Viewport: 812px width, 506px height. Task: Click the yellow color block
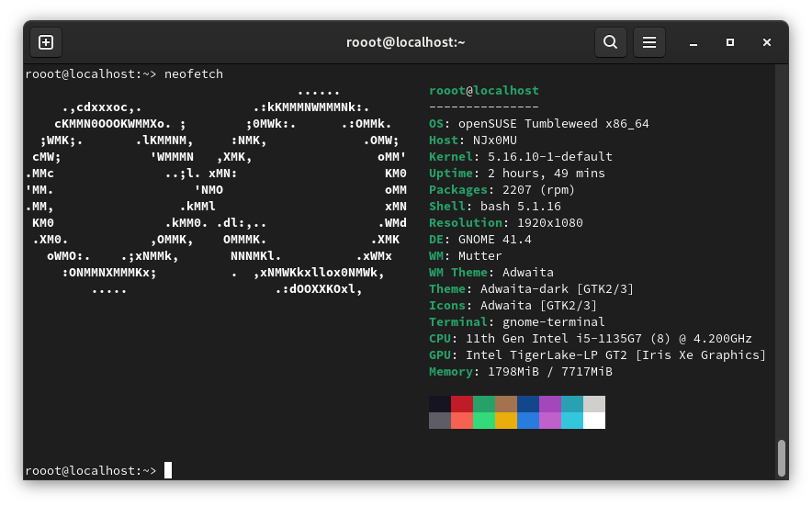[506, 421]
